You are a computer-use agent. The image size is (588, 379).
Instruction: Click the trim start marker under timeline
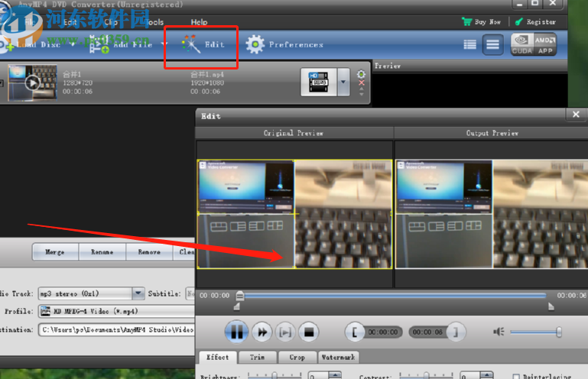237,306
